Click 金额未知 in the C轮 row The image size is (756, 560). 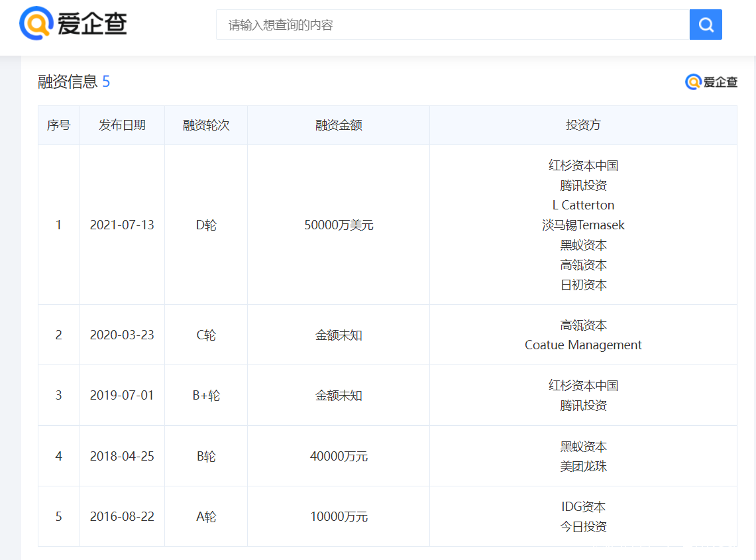click(339, 335)
